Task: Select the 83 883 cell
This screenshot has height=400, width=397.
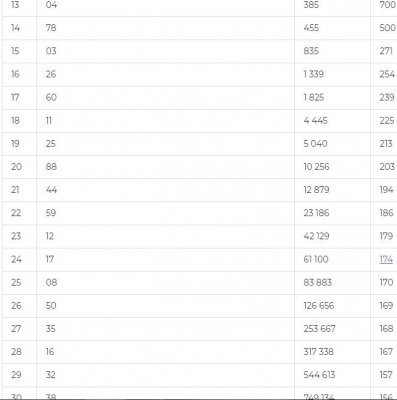Action: pos(317,283)
